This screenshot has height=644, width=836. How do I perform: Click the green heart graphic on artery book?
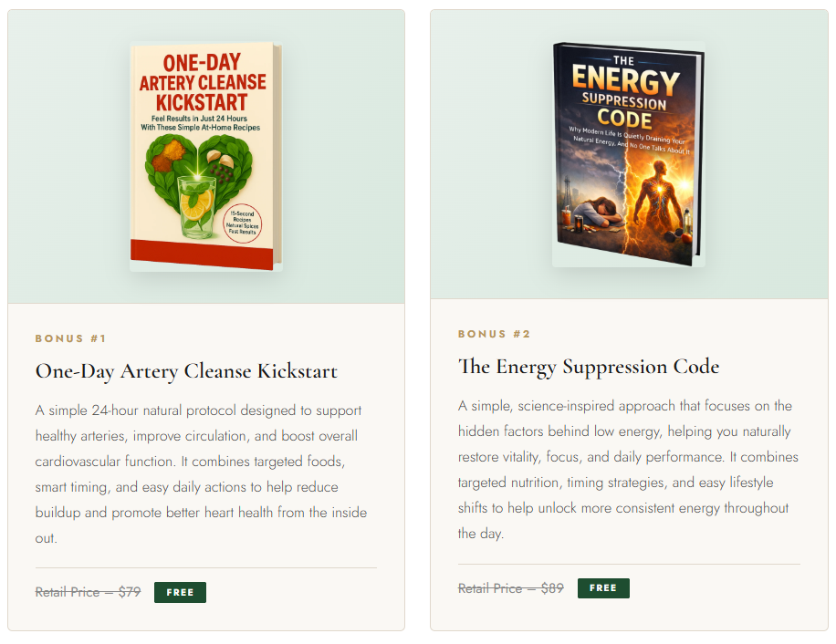198,183
